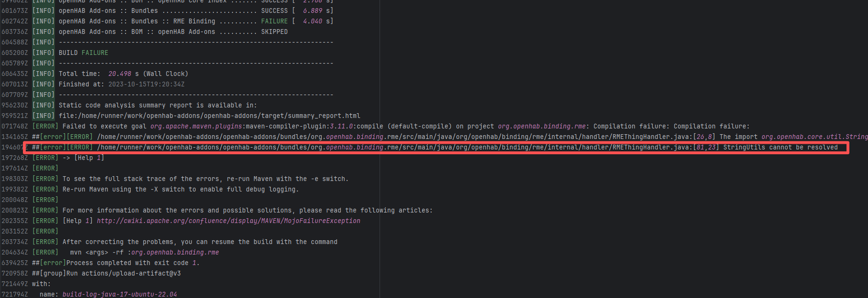
Task: Click the highlighted StringUtils cannot be resolved error
Action: (780, 147)
